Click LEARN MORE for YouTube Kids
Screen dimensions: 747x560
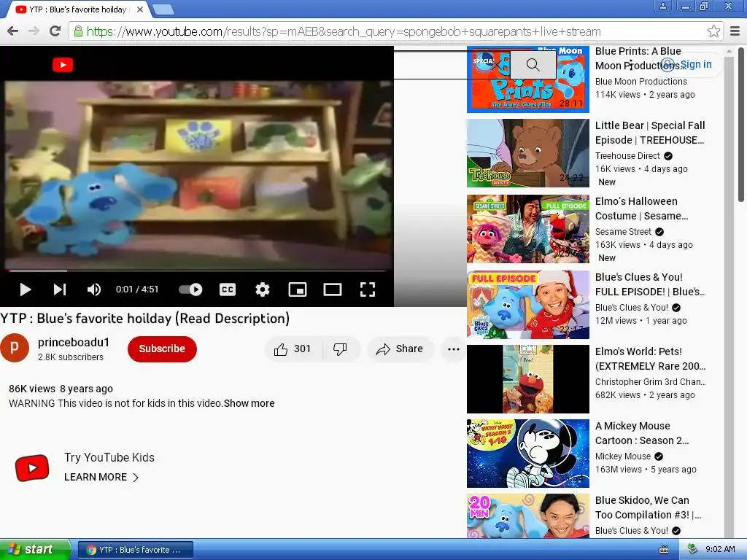(x=101, y=477)
